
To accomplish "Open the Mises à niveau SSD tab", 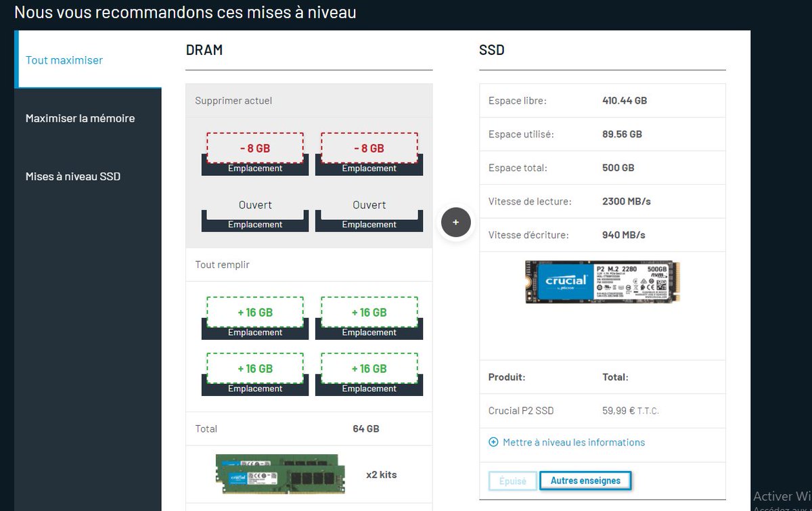I will click(x=73, y=177).
